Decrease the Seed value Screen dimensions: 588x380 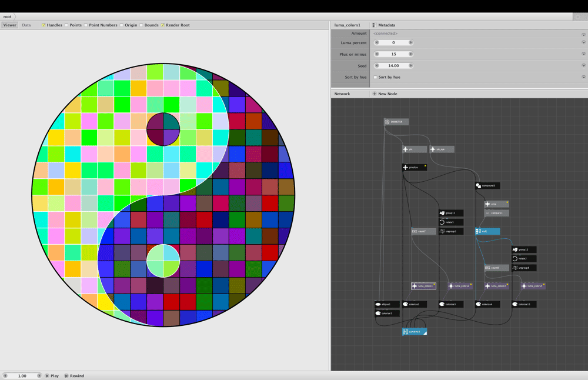377,66
